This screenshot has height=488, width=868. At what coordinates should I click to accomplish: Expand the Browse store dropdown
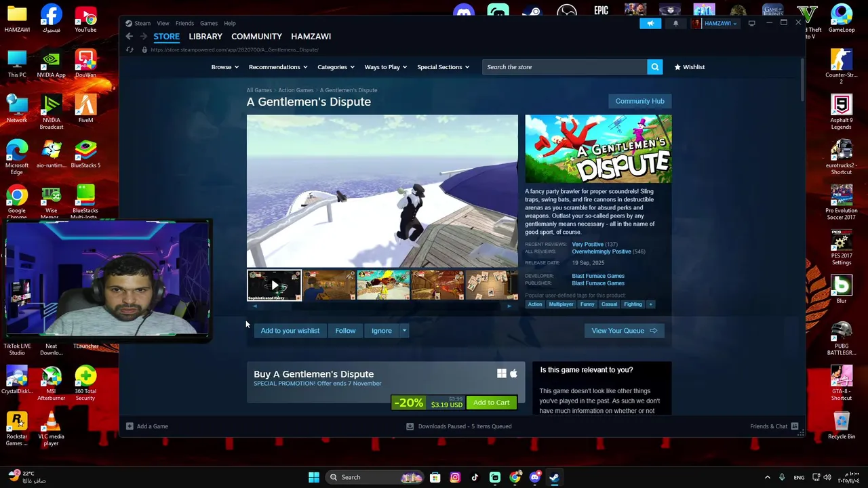pos(224,67)
